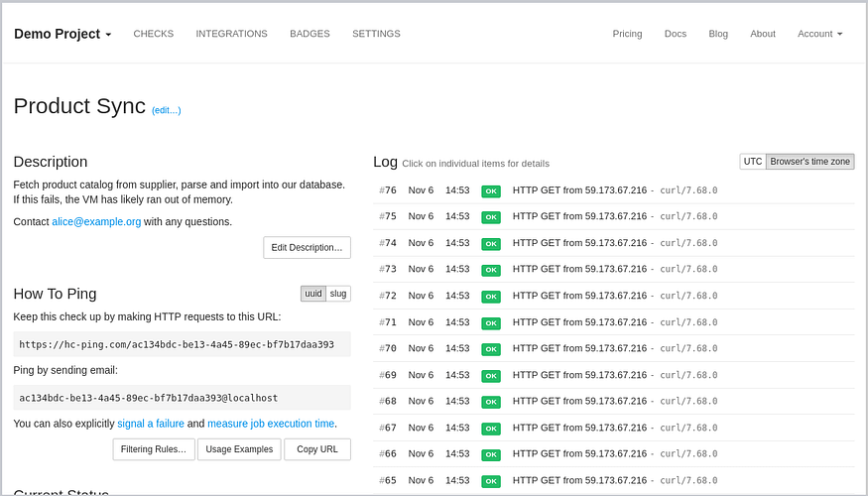Click the hc-ping.com ping URL
This screenshot has width=868, height=496.
coord(183,344)
